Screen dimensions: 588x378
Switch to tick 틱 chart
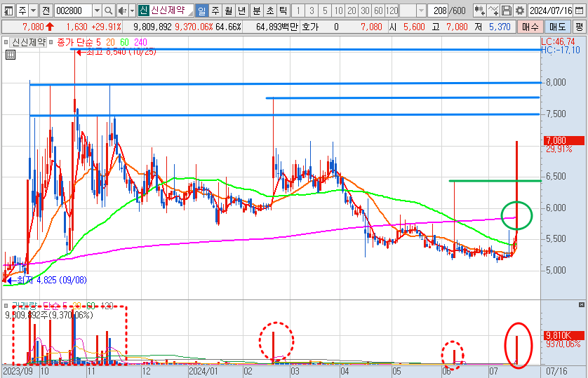coord(283,11)
